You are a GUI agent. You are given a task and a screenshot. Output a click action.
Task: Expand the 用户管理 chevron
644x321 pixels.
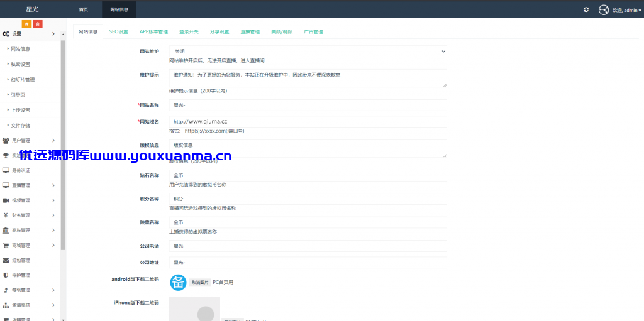(x=53, y=140)
